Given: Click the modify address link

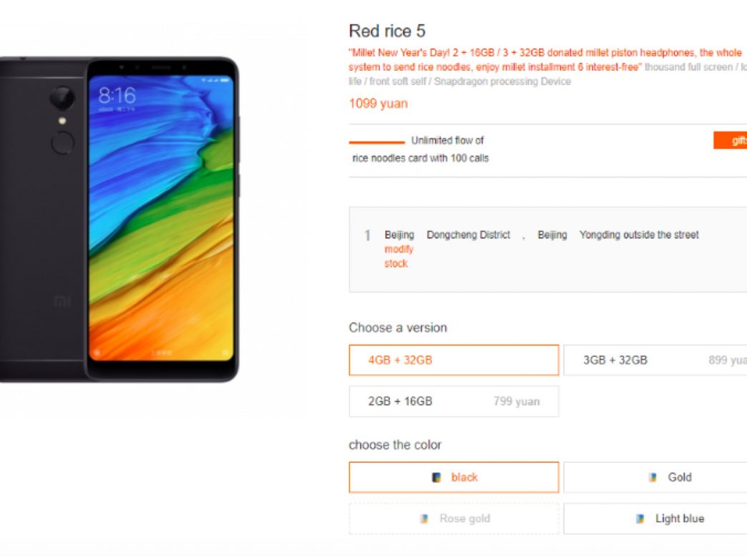Looking at the screenshot, I should [x=399, y=249].
